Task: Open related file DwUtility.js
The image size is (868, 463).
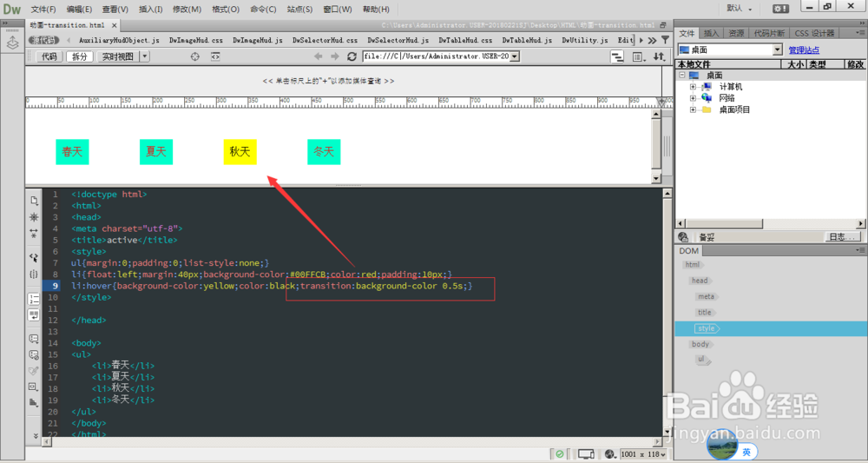Action: tap(585, 41)
